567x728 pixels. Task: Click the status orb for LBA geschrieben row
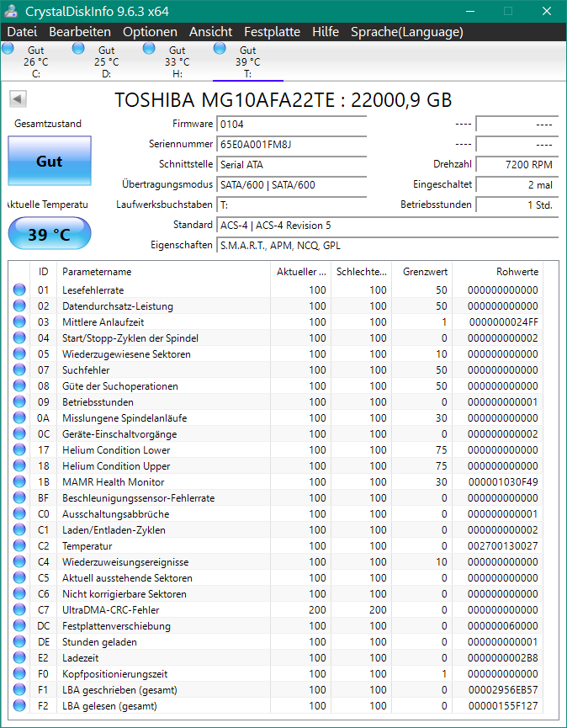click(19, 690)
